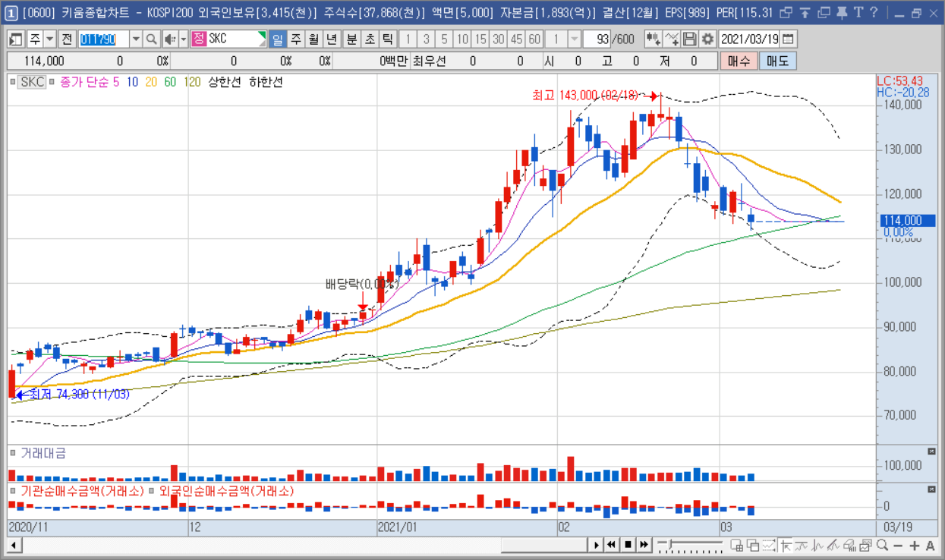Viewport: 945px width, 560px height.
Task: Zoom in with the plus icon
Action: click(914, 545)
